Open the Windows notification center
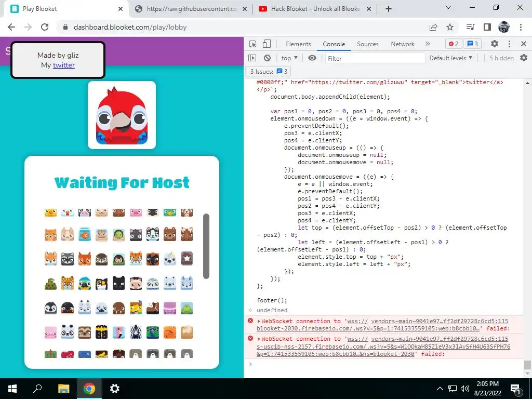The width and height of the screenshot is (532, 399). point(516,389)
